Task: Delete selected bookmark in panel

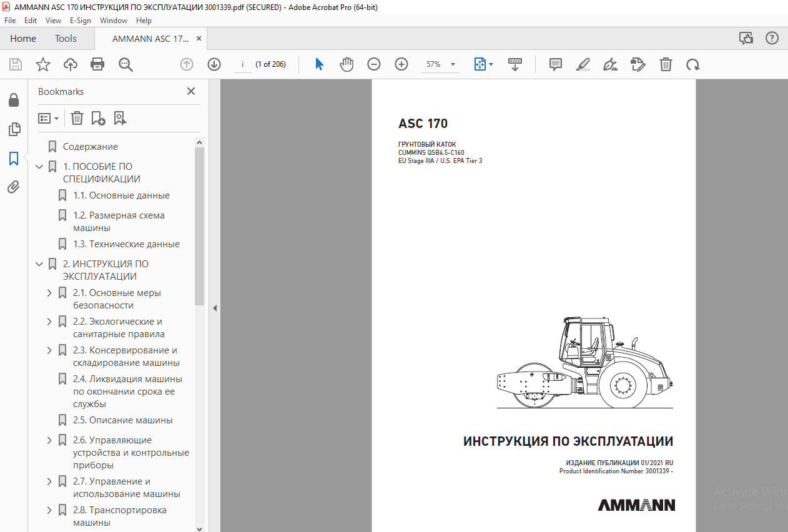Action: pos(77,118)
